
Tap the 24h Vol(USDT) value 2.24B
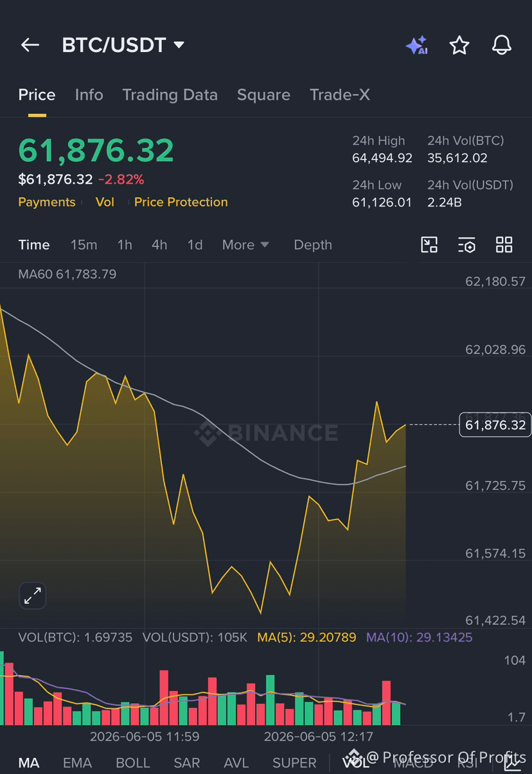(445, 203)
